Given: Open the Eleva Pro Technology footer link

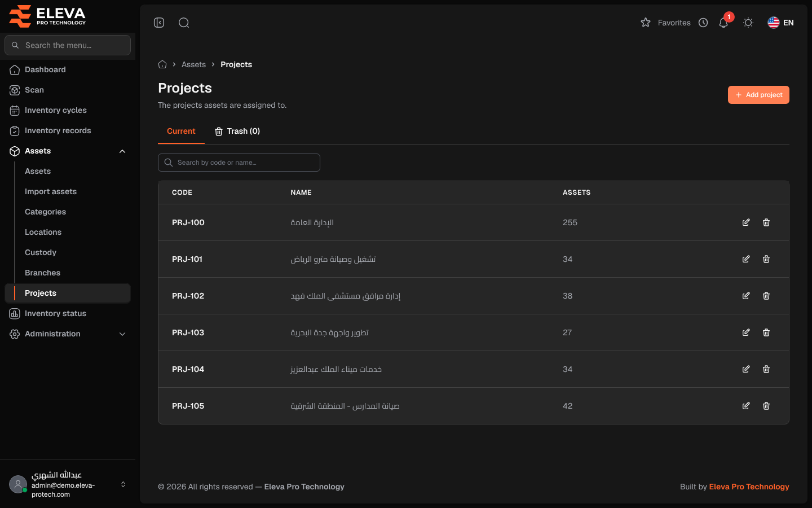Looking at the screenshot, I should [x=749, y=487].
